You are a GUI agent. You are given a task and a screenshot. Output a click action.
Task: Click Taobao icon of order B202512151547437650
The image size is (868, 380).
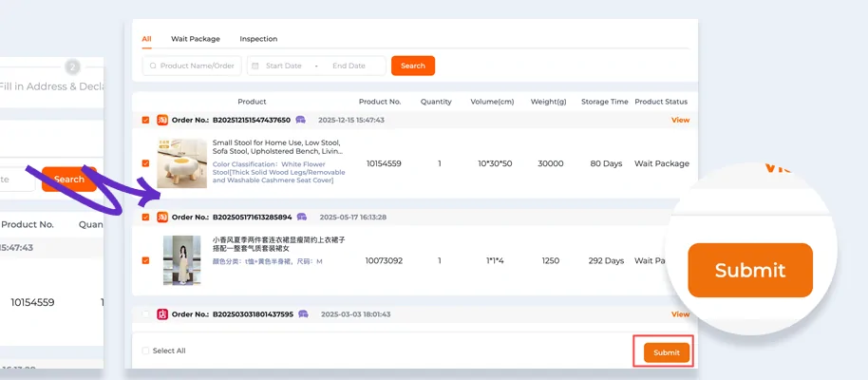pos(162,120)
